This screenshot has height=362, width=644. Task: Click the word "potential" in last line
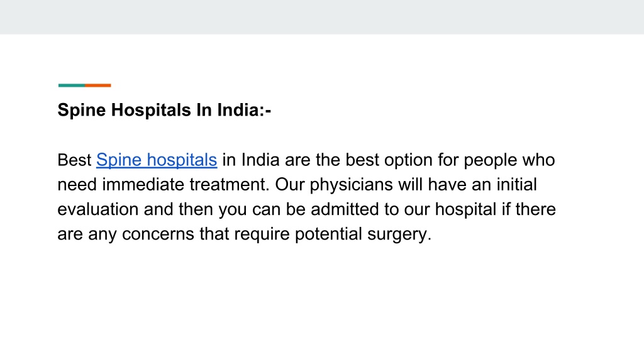coord(328,234)
